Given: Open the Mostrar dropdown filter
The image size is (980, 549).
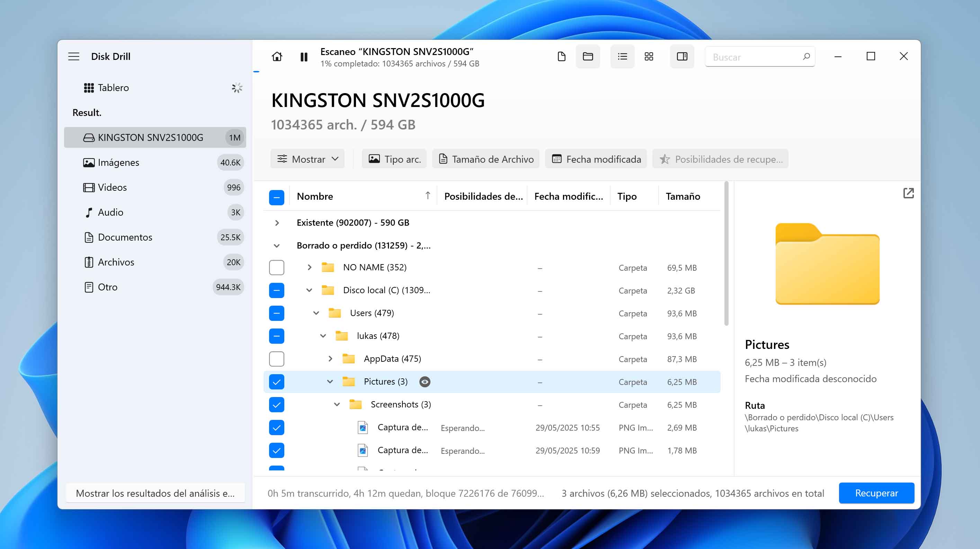Looking at the screenshot, I should coord(308,159).
